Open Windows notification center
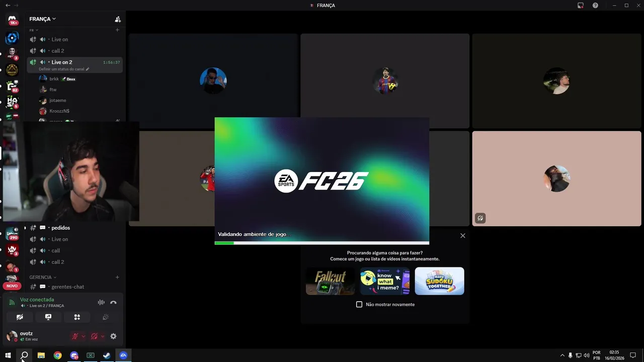This screenshot has width=644, height=362. point(633,355)
